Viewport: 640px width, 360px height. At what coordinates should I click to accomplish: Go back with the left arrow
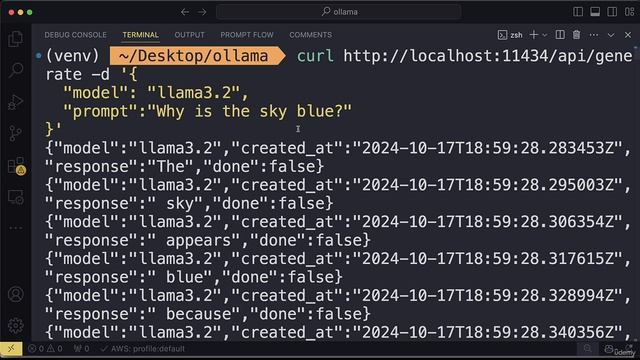[185, 12]
